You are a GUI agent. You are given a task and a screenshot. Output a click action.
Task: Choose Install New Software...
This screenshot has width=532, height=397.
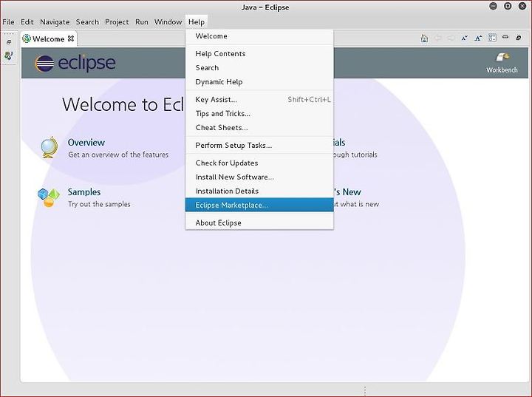[x=259, y=177]
